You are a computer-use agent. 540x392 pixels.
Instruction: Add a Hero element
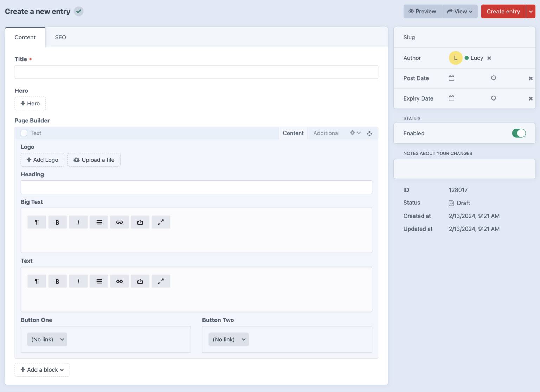point(30,103)
